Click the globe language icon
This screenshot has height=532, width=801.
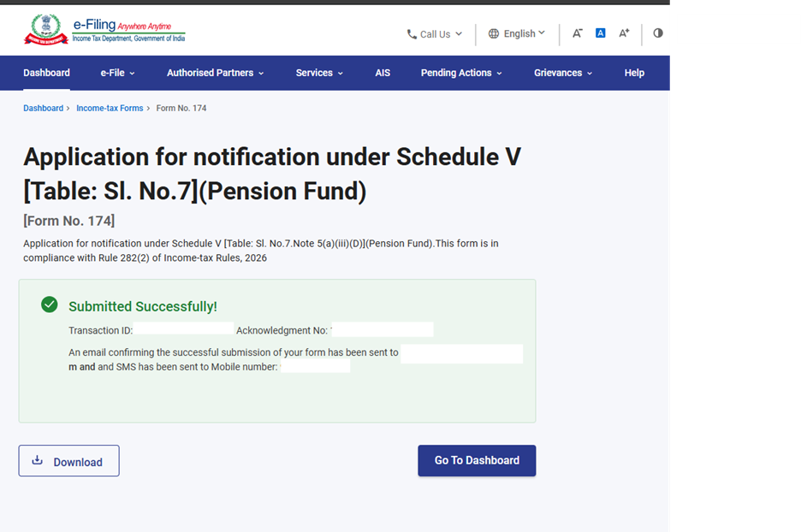coord(494,34)
